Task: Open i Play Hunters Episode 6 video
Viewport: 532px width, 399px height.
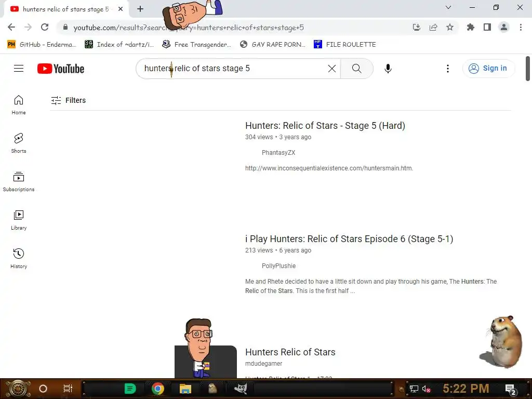Action: pyautogui.click(x=349, y=239)
